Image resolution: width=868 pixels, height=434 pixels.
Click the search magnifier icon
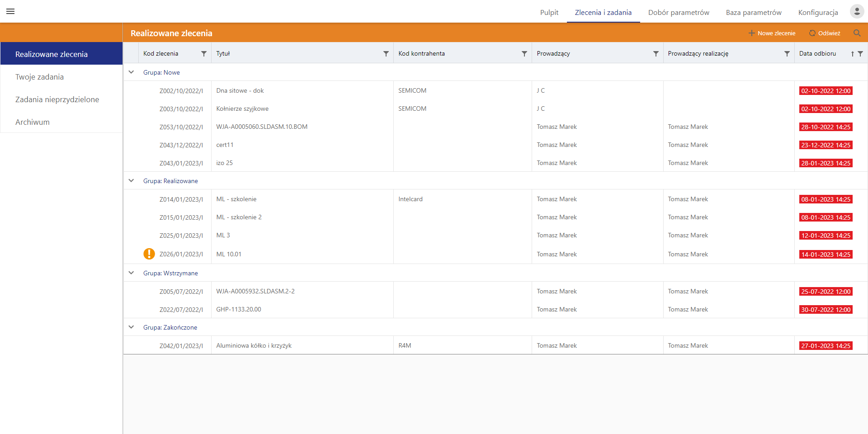[x=857, y=33]
